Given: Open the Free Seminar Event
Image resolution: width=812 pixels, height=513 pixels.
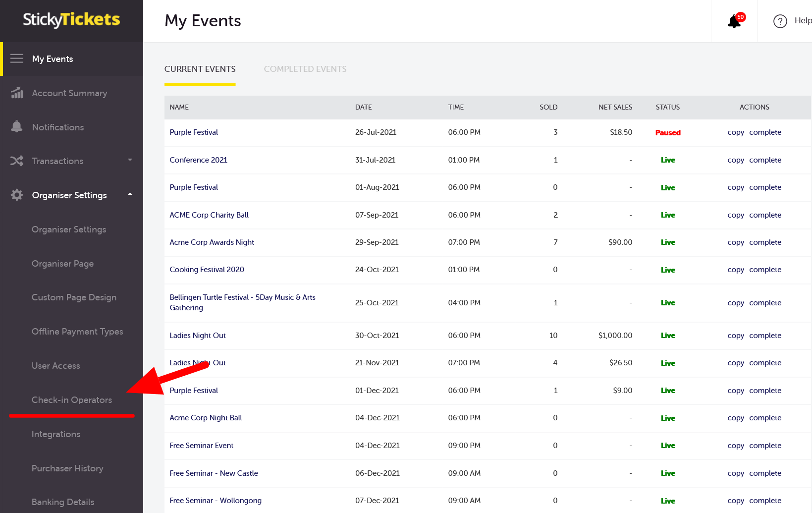Looking at the screenshot, I should click(x=202, y=446).
